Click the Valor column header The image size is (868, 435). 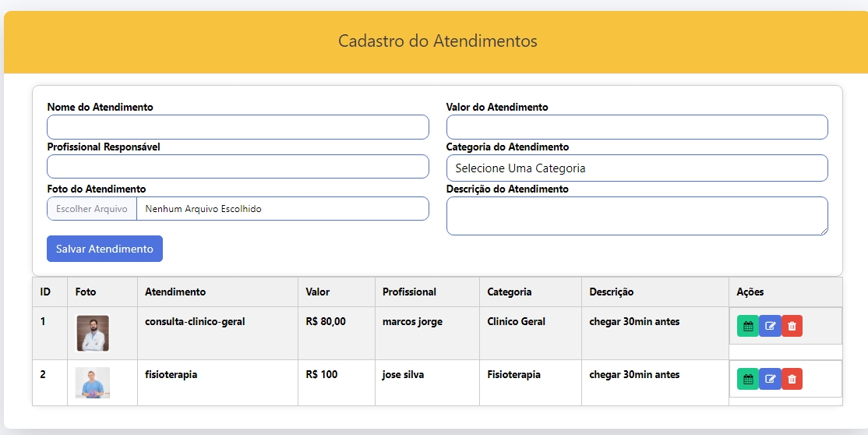tap(318, 292)
